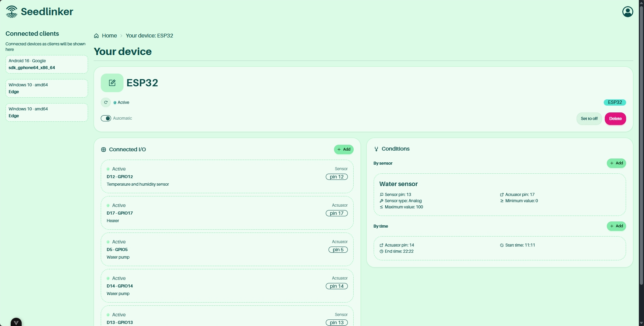Click the 'pin 14' badge

[337, 286]
